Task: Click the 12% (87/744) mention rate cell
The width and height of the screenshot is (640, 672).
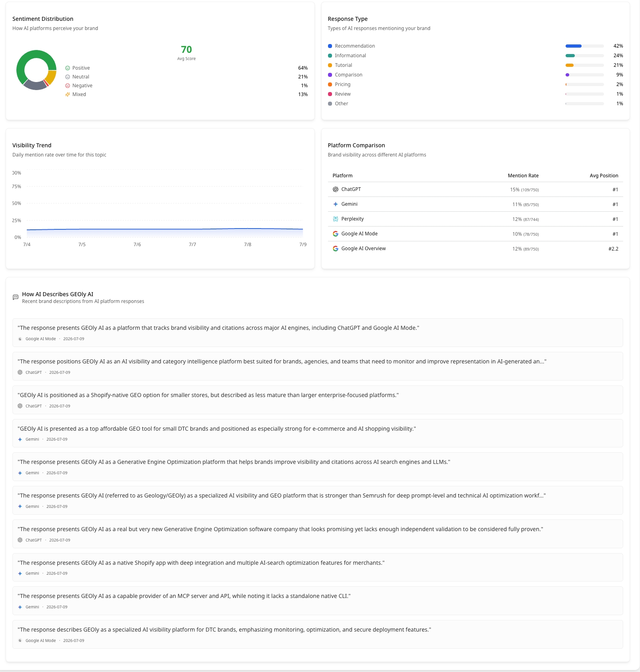Action: tap(526, 219)
